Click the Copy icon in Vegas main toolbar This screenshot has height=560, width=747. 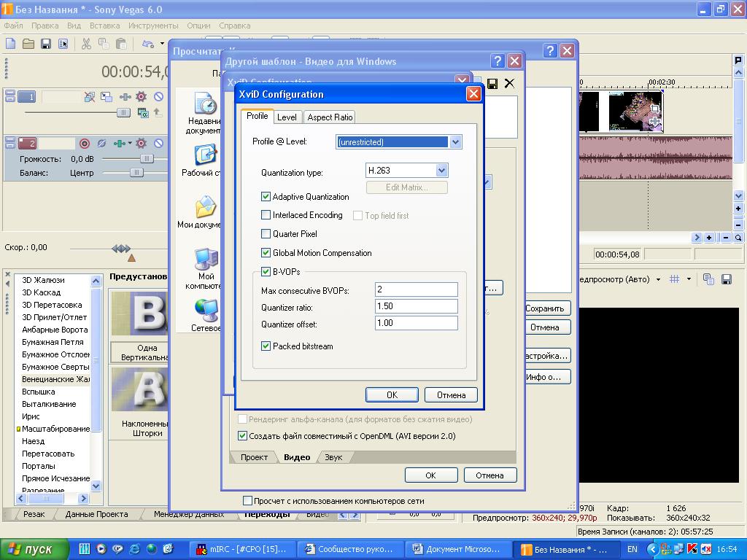pyautogui.click(x=104, y=44)
